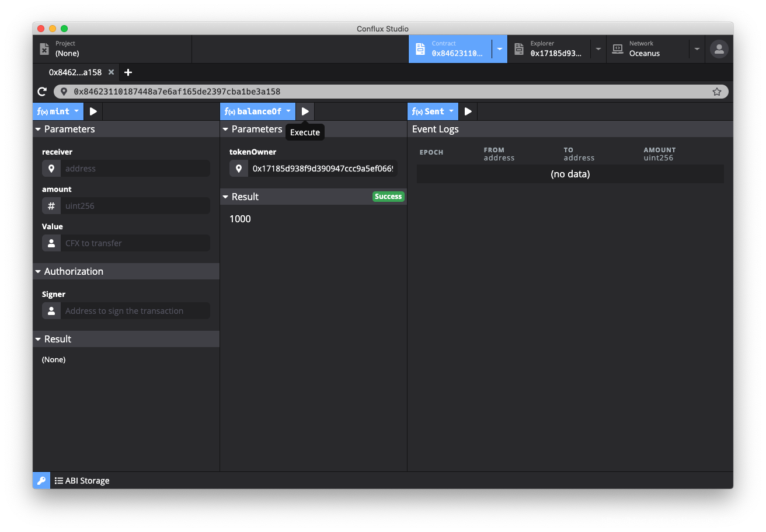Click the Signer address input field

point(135,311)
